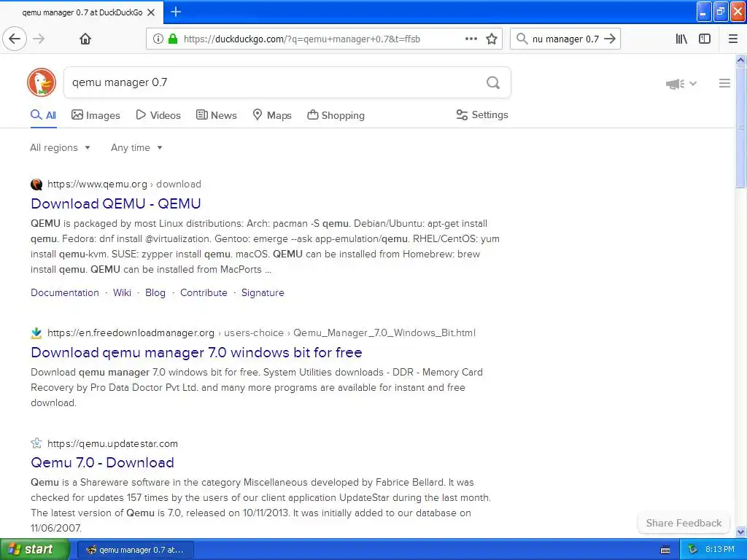Image resolution: width=747 pixels, height=560 pixels.
Task: Open the Windows start button
Action: [34, 550]
